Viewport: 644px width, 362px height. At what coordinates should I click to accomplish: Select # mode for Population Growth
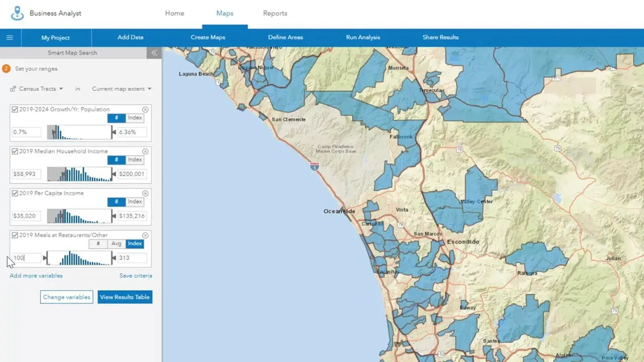(117, 118)
